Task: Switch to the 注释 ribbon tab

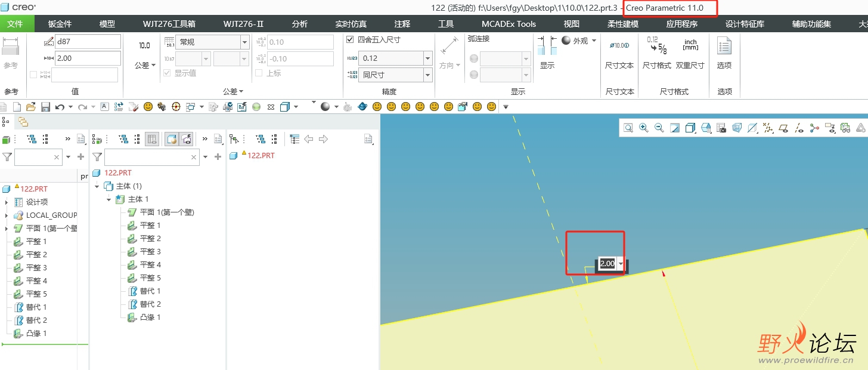Action: click(402, 24)
